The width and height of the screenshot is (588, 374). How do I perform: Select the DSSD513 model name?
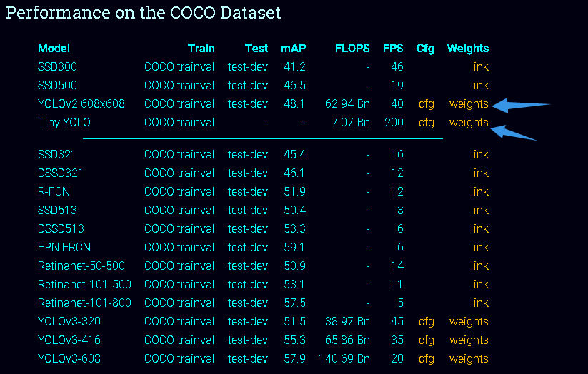click(x=61, y=228)
